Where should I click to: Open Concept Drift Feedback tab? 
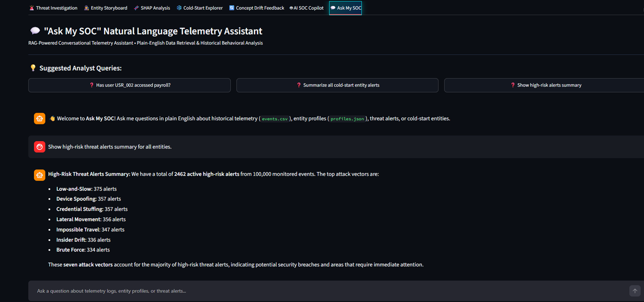click(257, 8)
